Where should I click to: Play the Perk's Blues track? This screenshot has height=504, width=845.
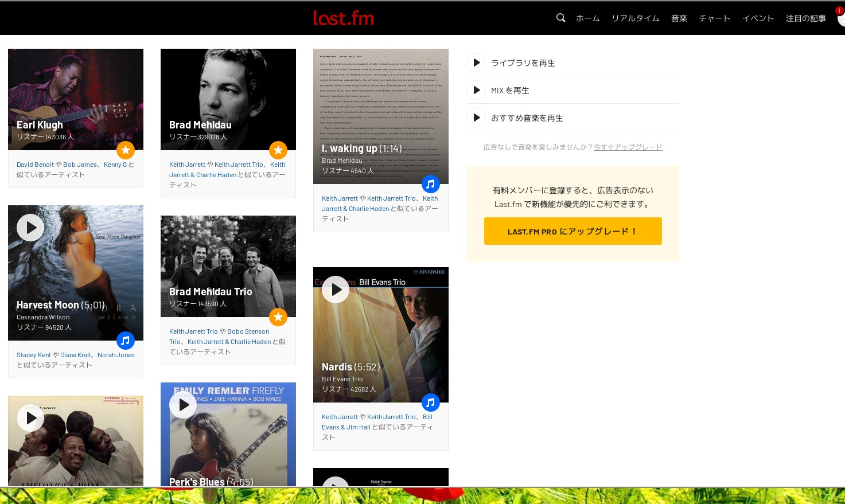click(x=183, y=405)
